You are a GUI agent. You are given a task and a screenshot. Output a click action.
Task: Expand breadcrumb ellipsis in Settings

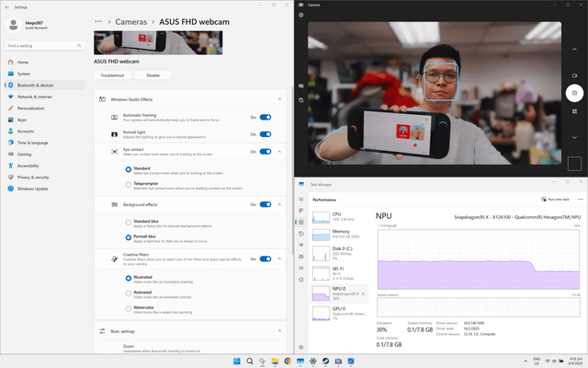click(x=98, y=21)
